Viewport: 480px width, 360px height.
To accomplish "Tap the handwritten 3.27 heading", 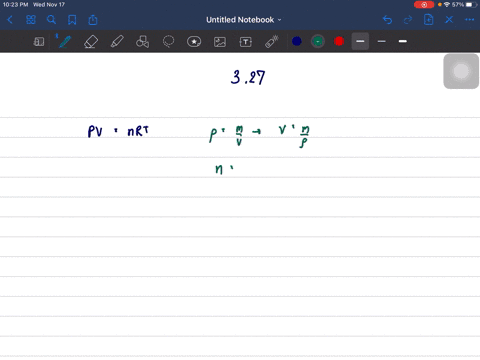I will 248,77.
